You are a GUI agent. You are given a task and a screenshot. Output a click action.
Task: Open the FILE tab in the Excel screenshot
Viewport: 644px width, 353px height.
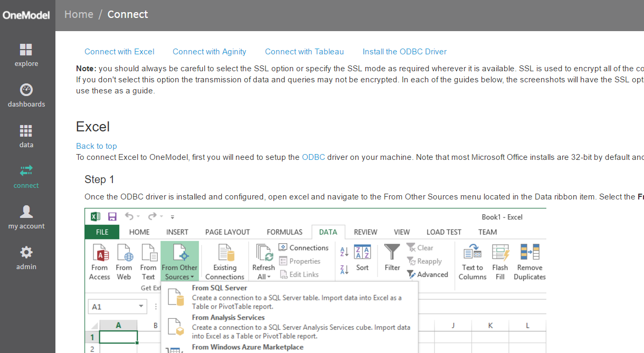[x=102, y=232]
